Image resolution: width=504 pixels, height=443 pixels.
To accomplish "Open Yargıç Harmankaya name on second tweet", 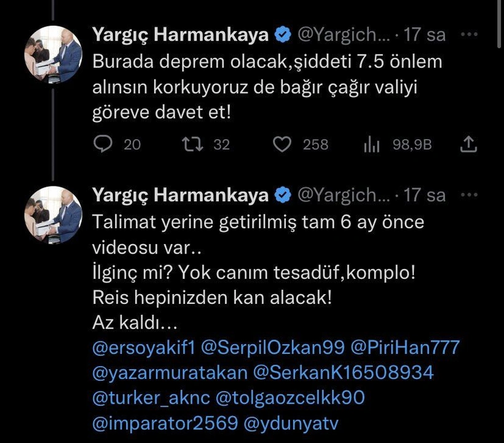I will coord(180,195).
